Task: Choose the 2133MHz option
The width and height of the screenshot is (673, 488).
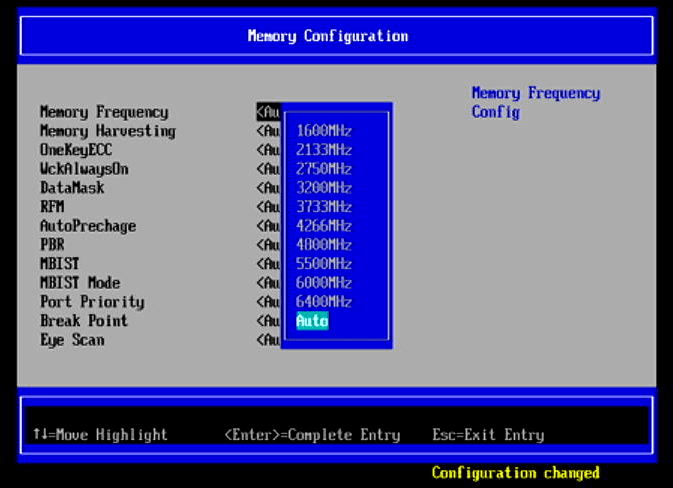Action: point(324,150)
